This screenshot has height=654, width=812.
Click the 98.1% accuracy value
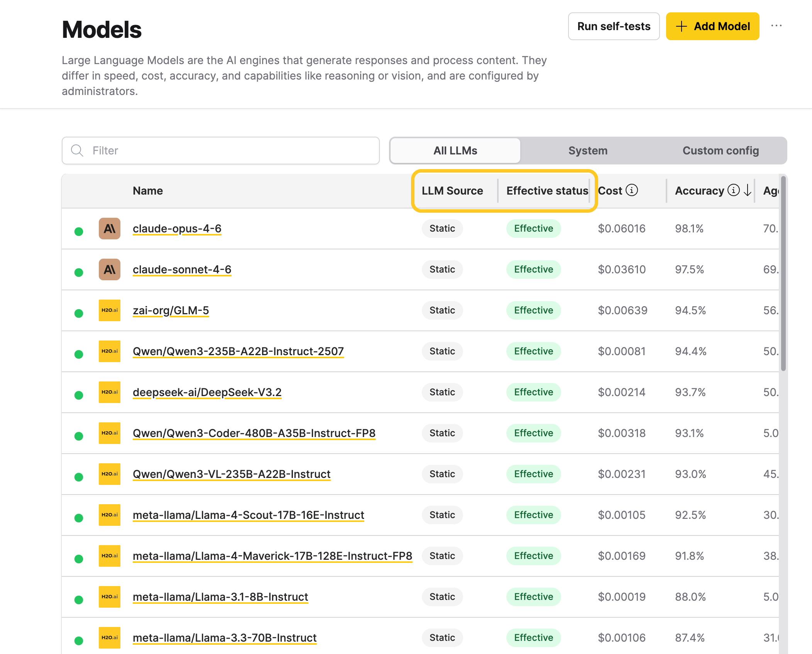click(x=689, y=229)
